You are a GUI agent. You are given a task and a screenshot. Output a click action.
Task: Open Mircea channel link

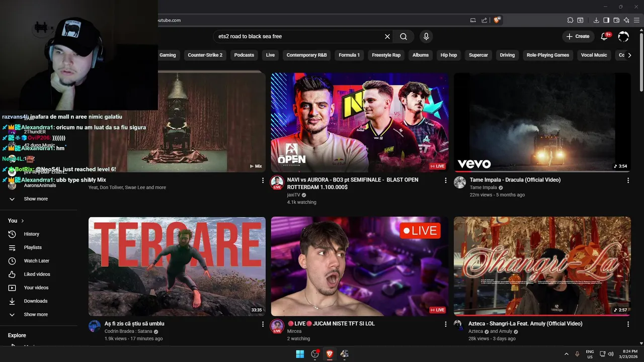pos(294,331)
